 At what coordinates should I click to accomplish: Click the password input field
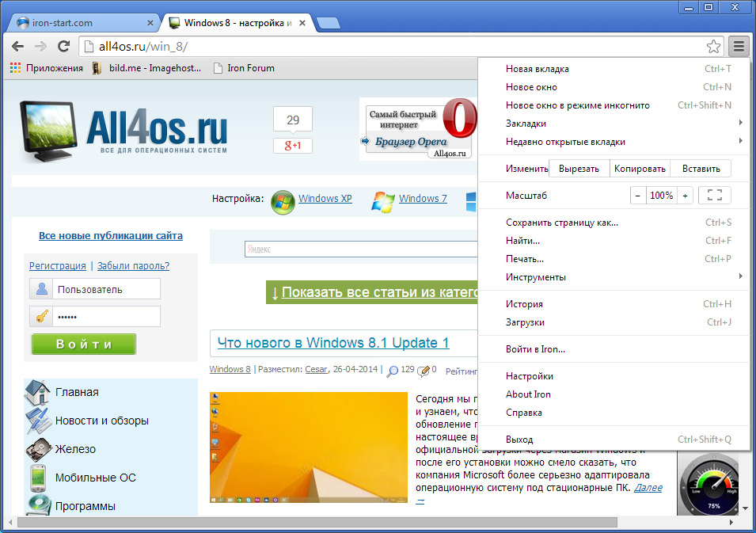pos(106,317)
